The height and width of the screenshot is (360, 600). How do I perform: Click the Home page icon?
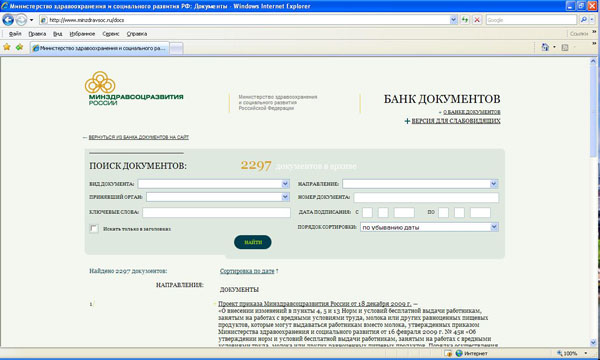pyautogui.click(x=545, y=47)
